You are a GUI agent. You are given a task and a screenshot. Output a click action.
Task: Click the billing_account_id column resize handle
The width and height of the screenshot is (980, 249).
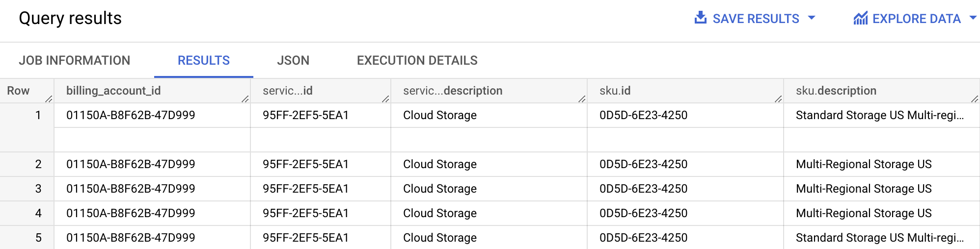(x=245, y=99)
